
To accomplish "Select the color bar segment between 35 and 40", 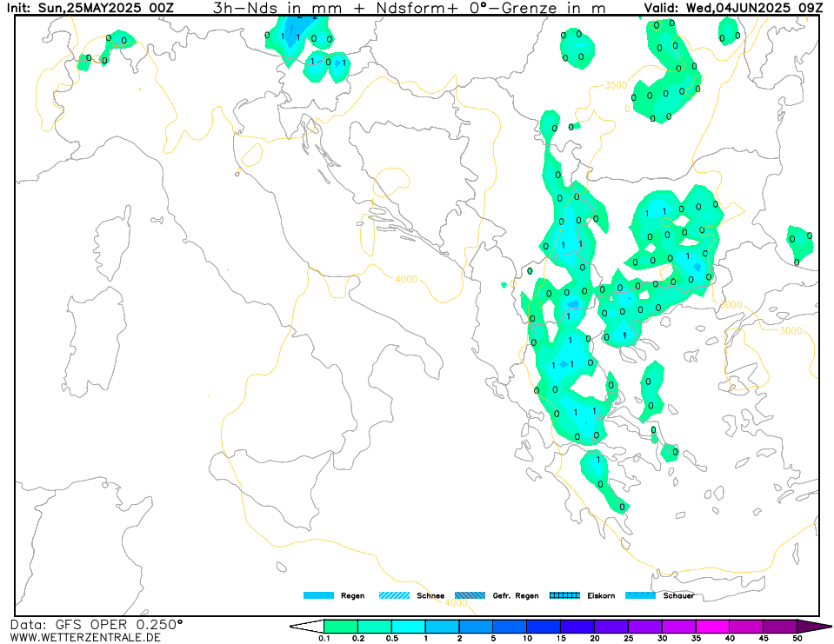I will tap(713, 627).
